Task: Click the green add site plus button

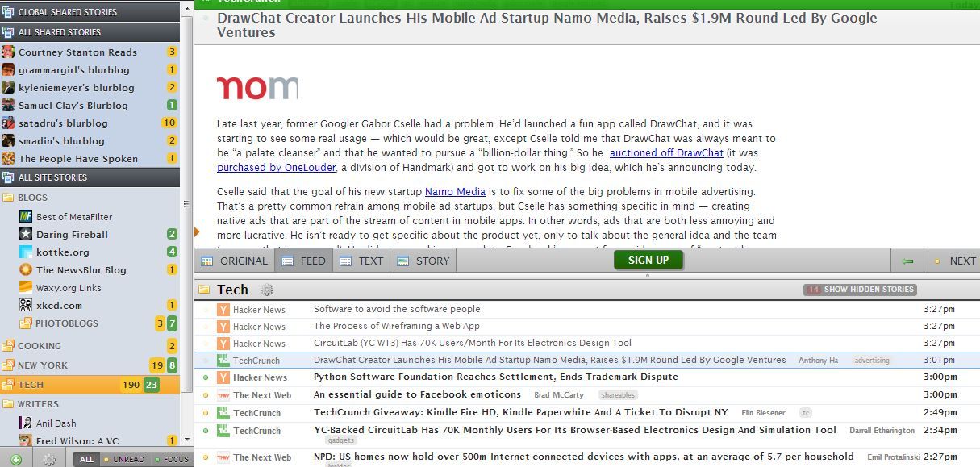Action: click(x=16, y=459)
